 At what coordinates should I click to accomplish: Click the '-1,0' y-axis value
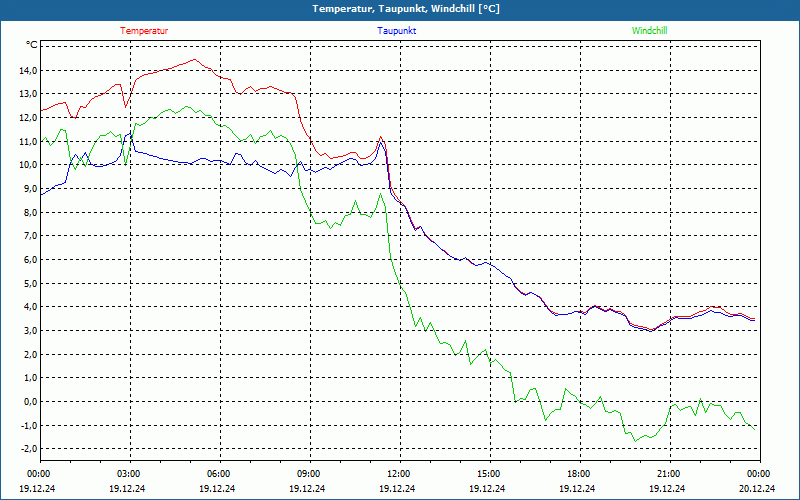point(29,425)
